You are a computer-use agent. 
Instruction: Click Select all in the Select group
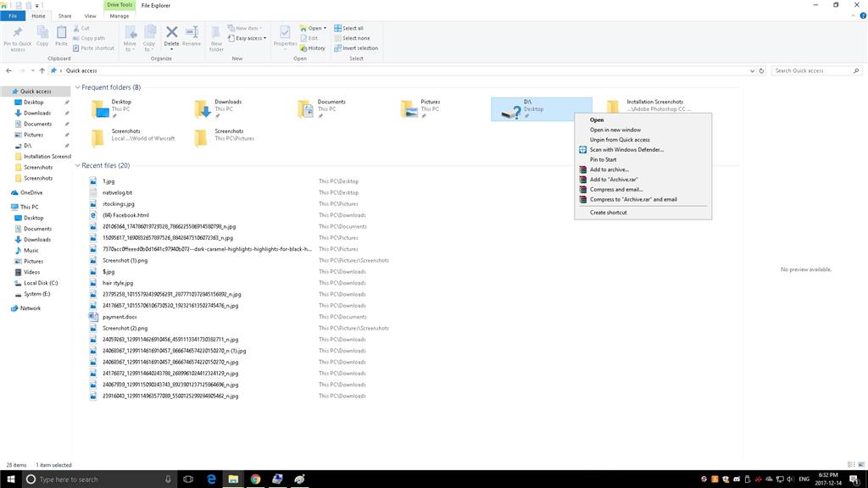348,28
